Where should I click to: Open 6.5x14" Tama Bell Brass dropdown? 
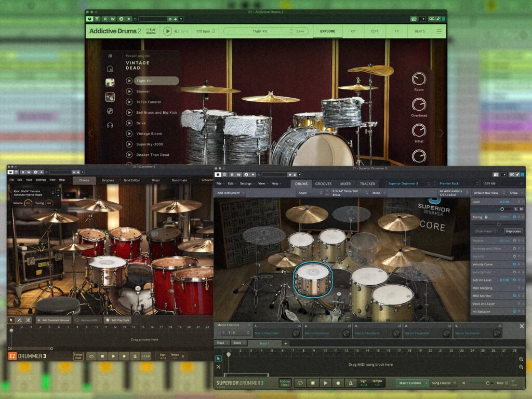pos(350,193)
